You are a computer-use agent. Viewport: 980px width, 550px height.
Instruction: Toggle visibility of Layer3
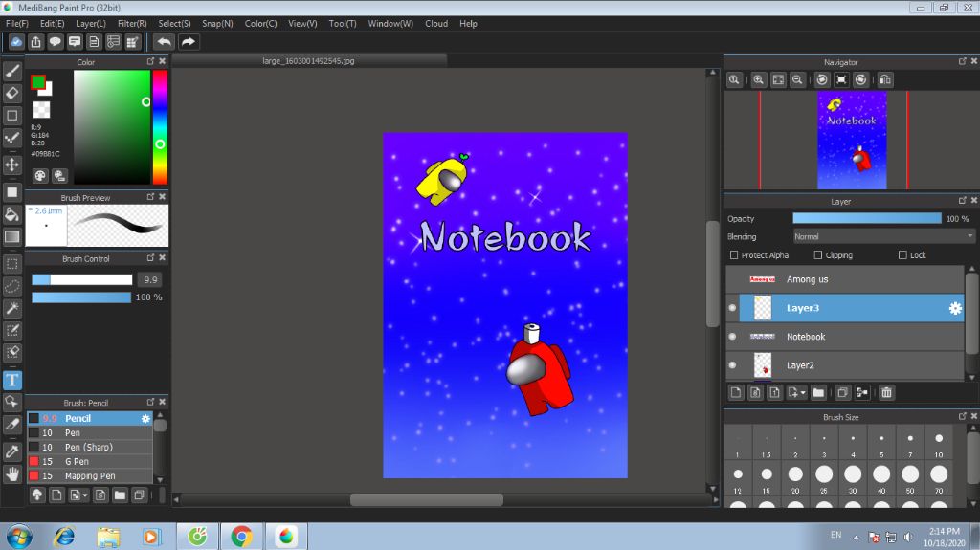click(x=732, y=307)
